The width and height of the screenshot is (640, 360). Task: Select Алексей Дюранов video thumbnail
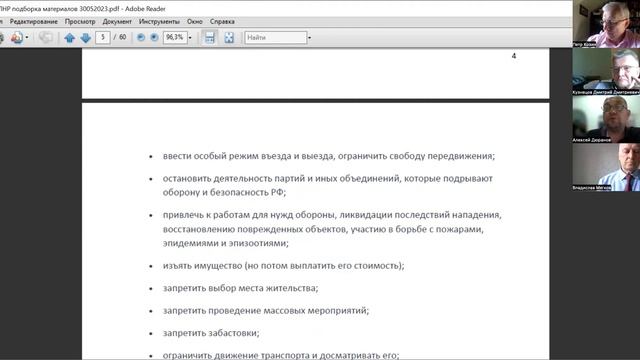point(606,119)
